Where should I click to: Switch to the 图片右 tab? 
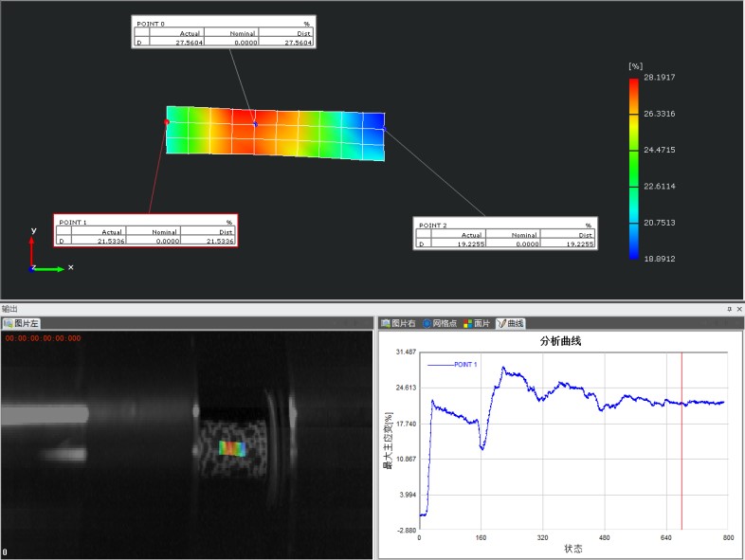tap(399, 324)
